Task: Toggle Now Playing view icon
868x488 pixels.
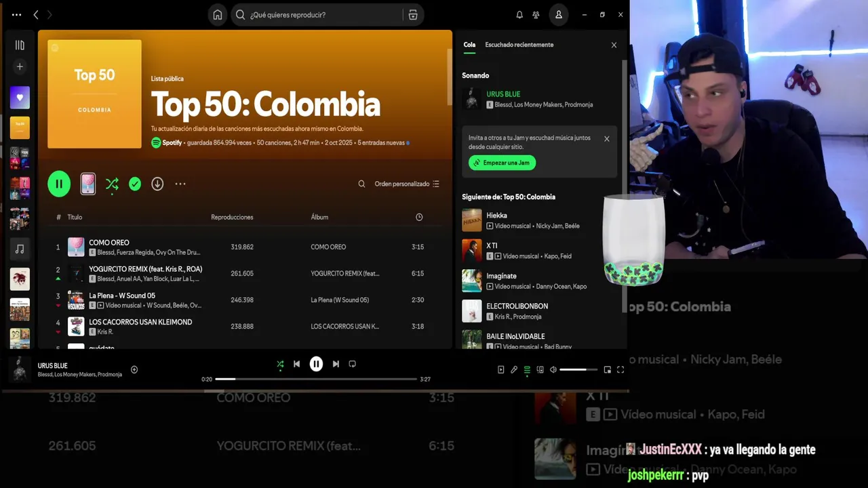Action: [501, 369]
